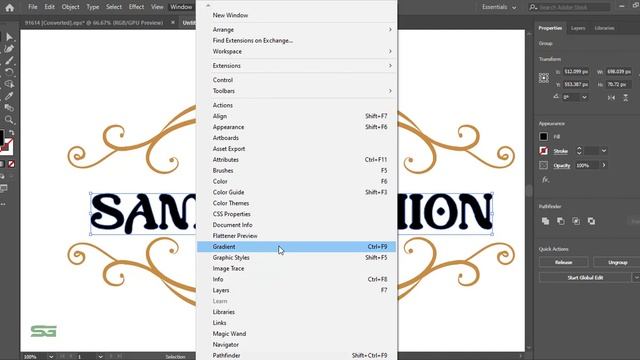
Task: Click the Ungroup button
Action: pyautogui.click(x=617, y=262)
